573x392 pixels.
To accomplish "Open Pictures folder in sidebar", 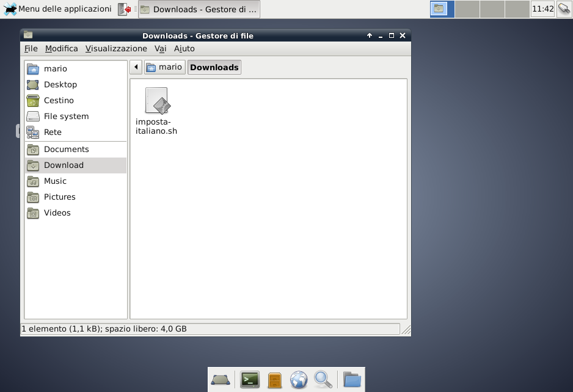I will pos(76,197).
